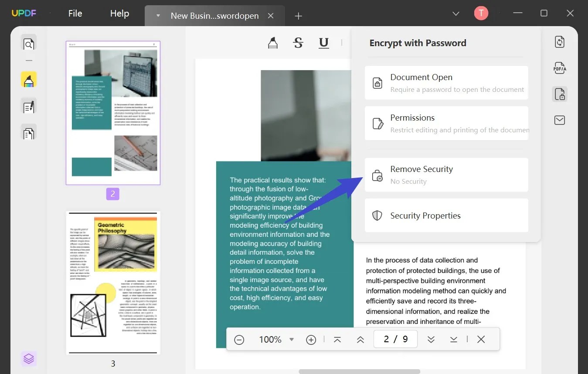Select the page 3 thumbnail

(x=113, y=282)
